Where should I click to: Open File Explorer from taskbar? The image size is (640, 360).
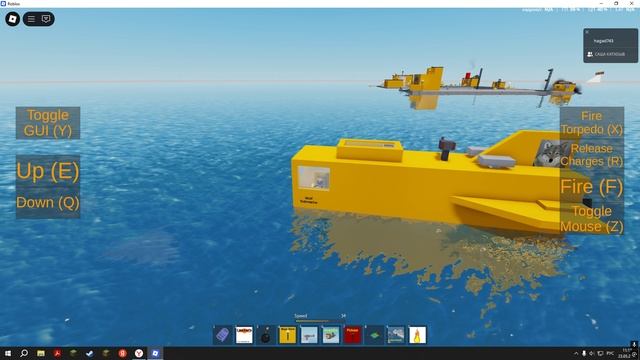(41, 353)
